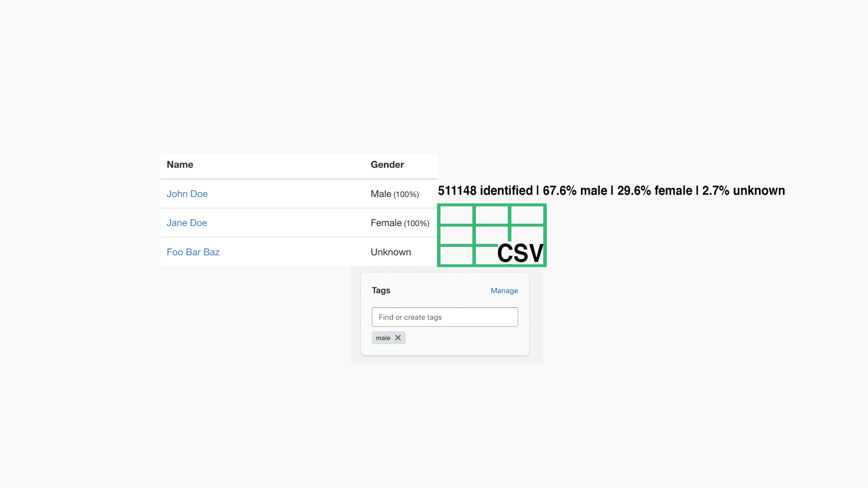Click the green CSV export icon
Image resolution: width=868 pixels, height=488 pixels.
491,235
